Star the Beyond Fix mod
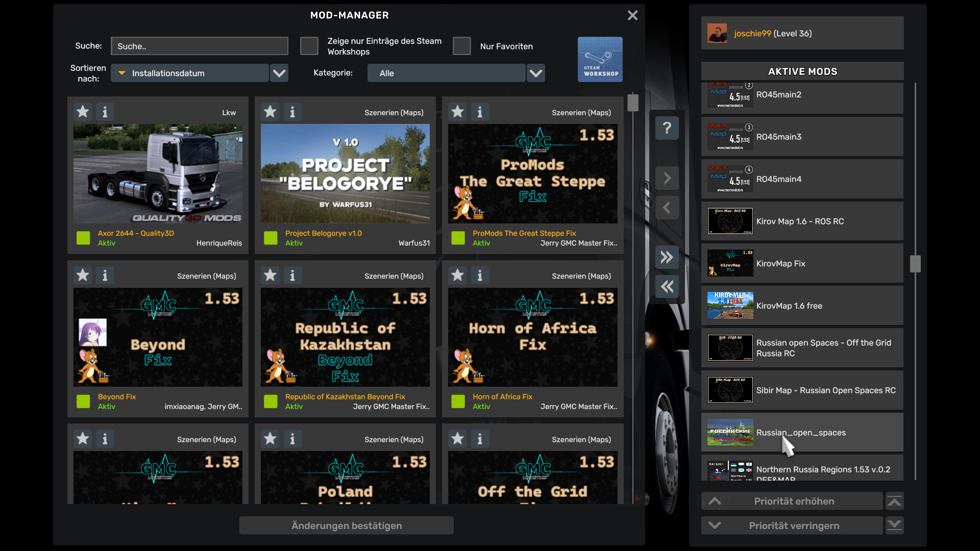 [83, 275]
